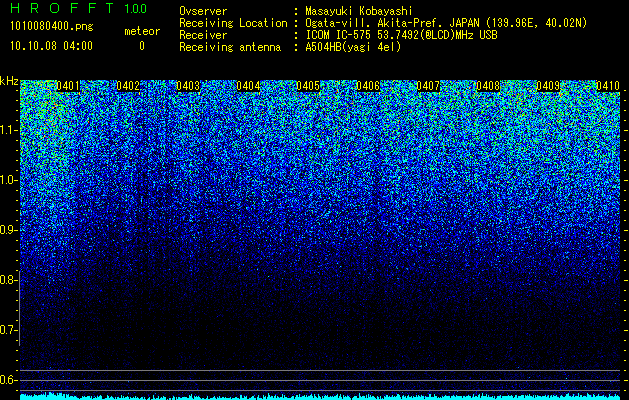
Task: Click the 0.7 kHz axis tick label
Action: click(x=8, y=330)
